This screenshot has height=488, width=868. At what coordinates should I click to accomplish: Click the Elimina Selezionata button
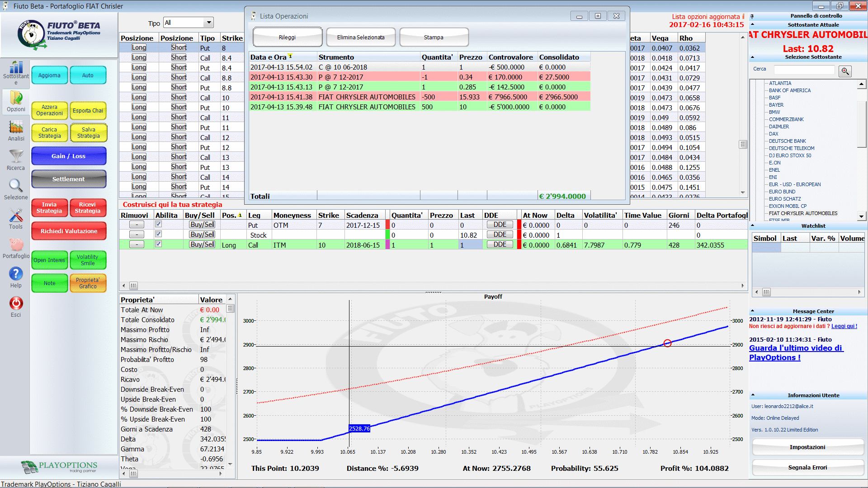point(360,37)
